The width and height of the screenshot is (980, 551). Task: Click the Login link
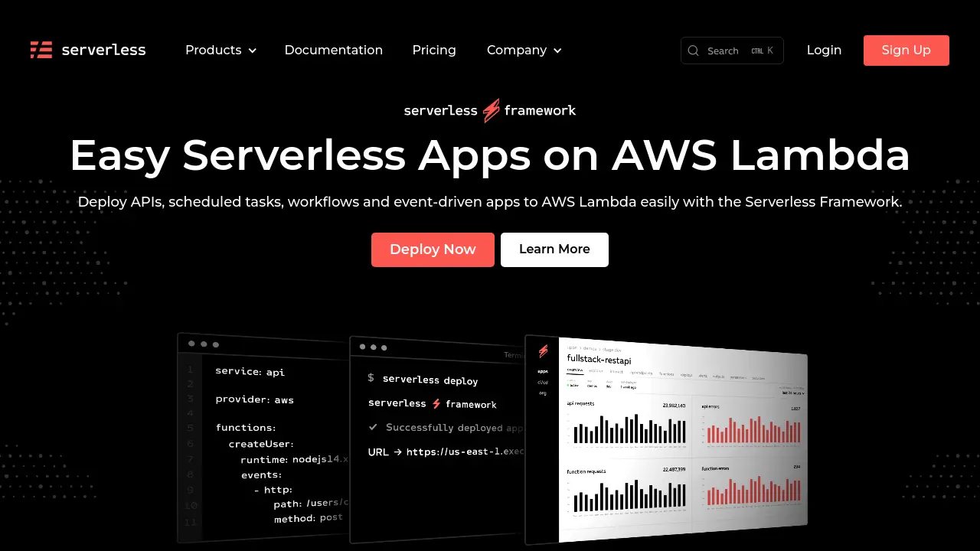click(x=824, y=50)
